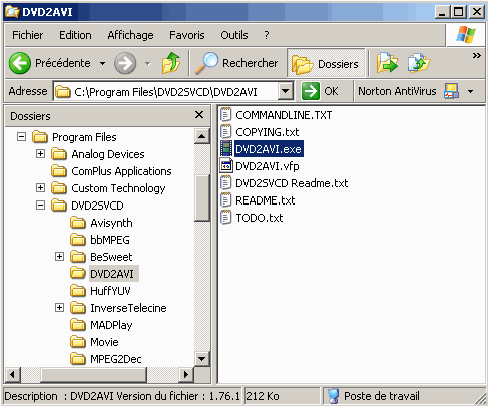Click the InverseTelecine folder icon
Image resolution: width=488 pixels, height=406 pixels.
pos(78,307)
